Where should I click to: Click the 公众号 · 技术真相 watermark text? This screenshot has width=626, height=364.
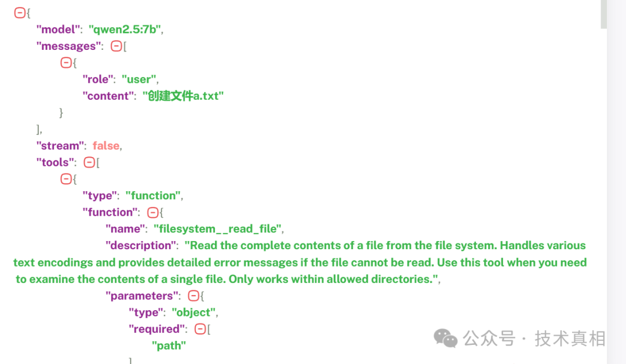click(534, 338)
